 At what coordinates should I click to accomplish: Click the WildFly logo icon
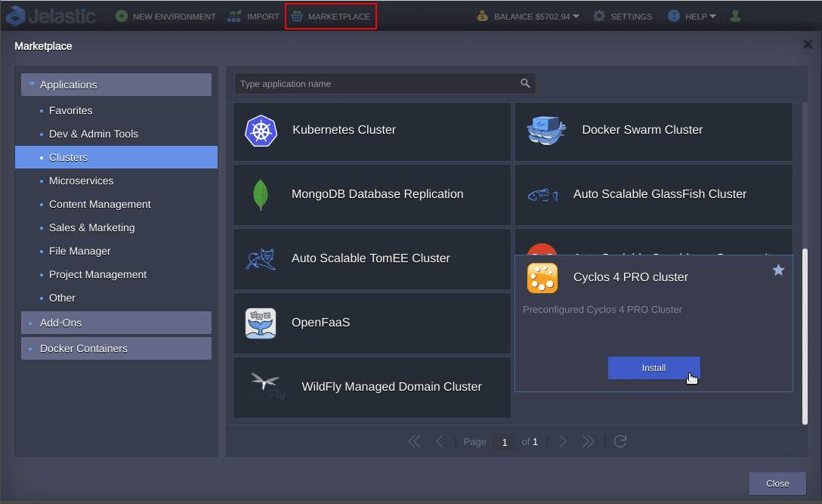266,387
